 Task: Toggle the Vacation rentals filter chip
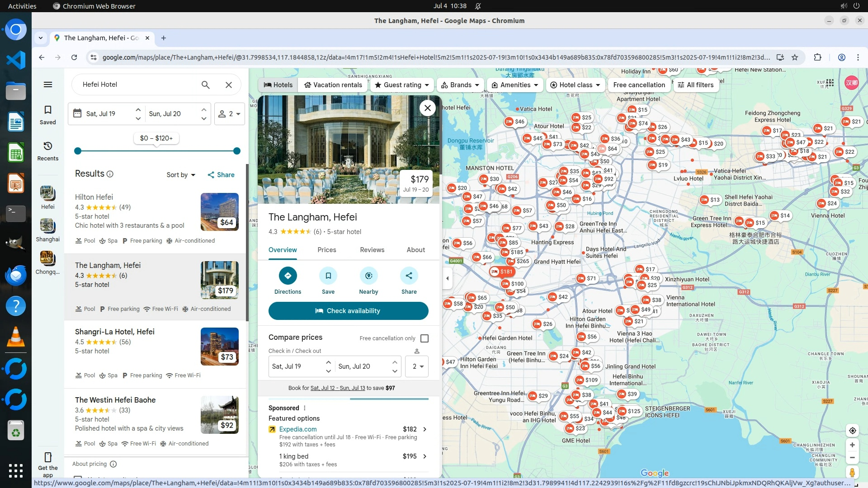point(333,85)
